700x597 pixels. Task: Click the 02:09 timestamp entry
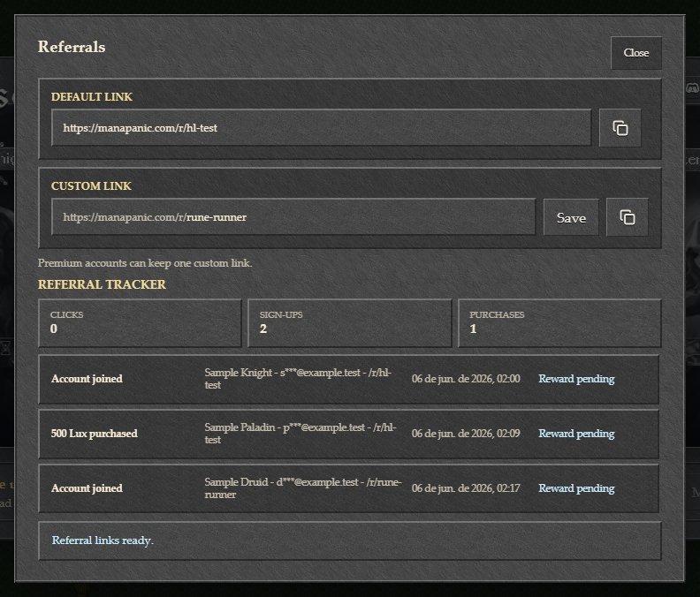(466, 434)
